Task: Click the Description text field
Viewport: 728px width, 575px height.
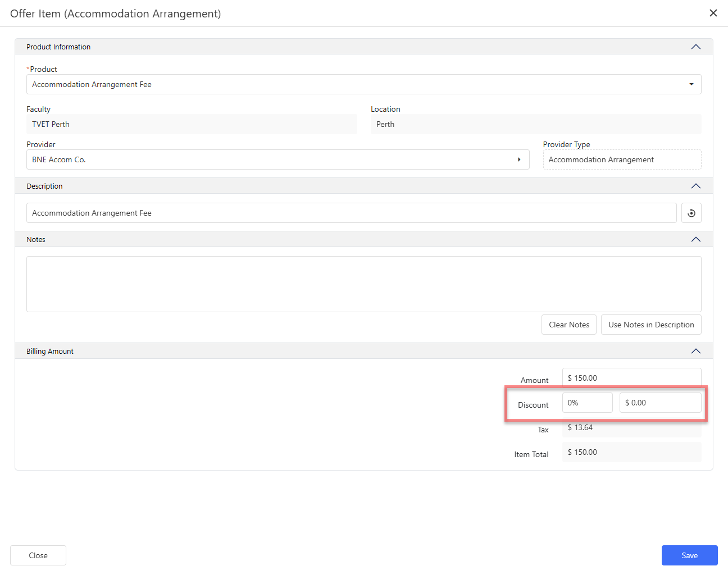Action: pyautogui.click(x=352, y=213)
